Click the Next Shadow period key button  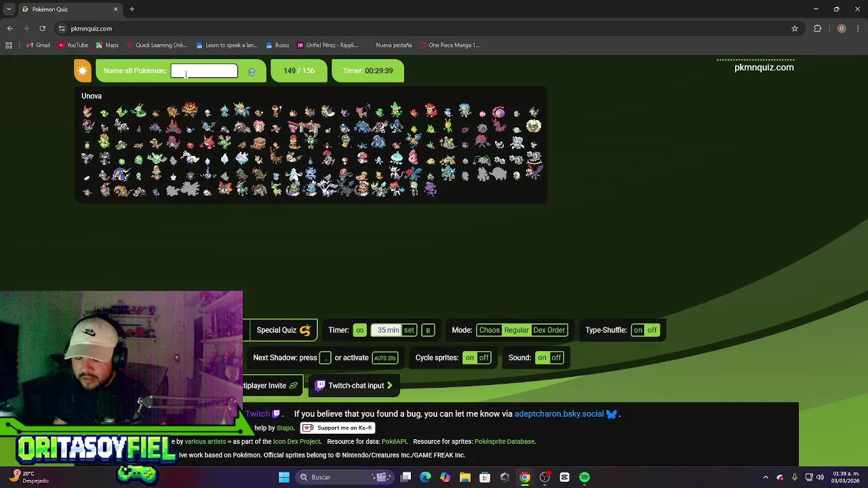325,358
